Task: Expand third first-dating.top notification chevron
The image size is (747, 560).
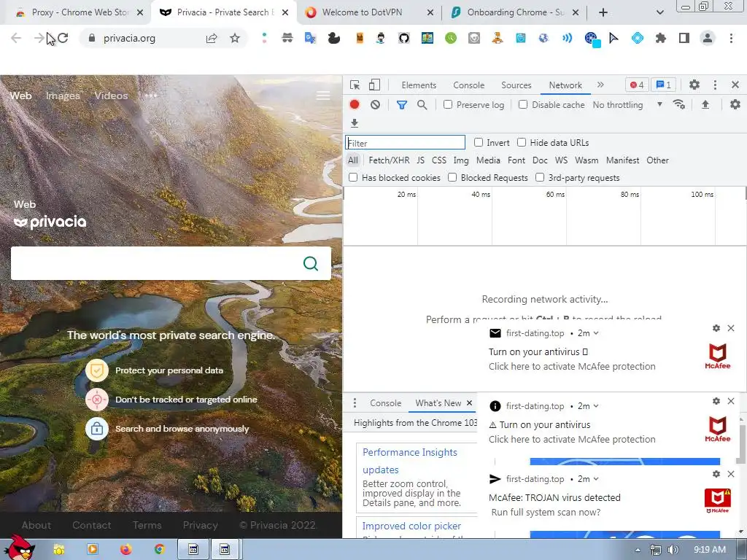Action: coord(596,479)
